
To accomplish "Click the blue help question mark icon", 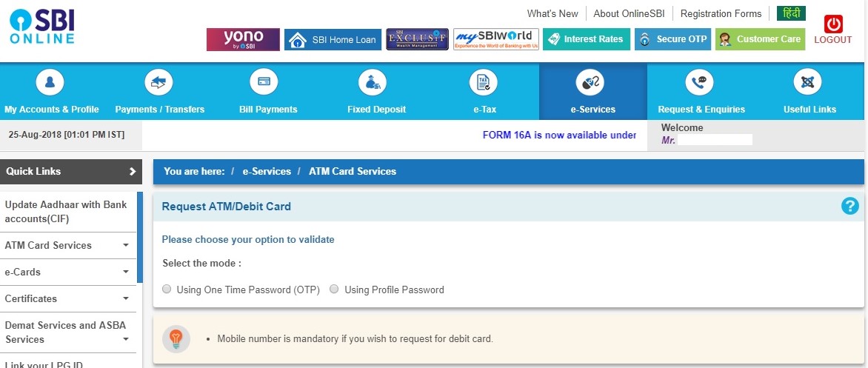I will click(849, 207).
